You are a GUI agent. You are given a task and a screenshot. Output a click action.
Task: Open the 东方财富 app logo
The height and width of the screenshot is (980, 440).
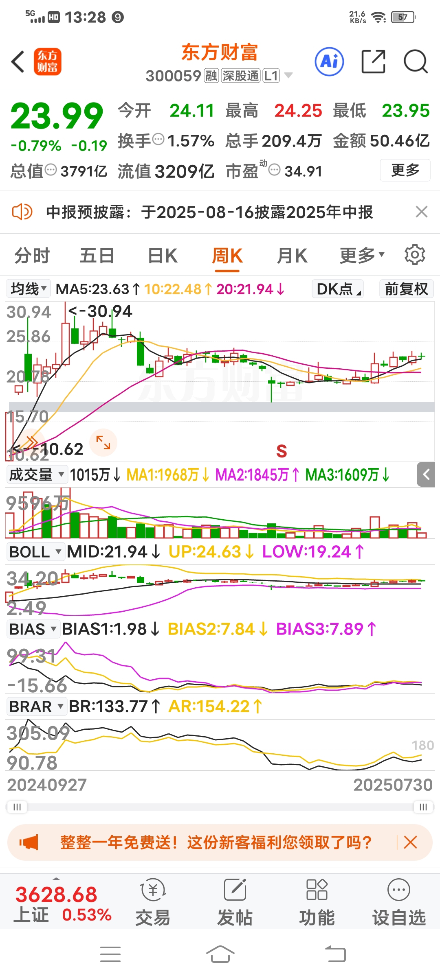tap(48, 62)
